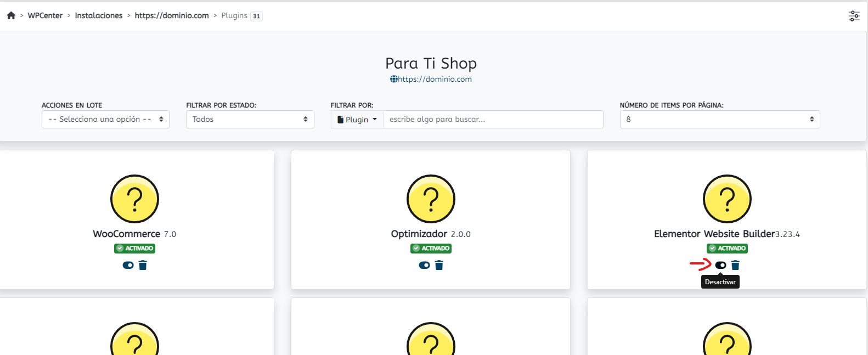Visit the https://dominio.com site link
The height and width of the screenshot is (355, 868).
click(435, 79)
